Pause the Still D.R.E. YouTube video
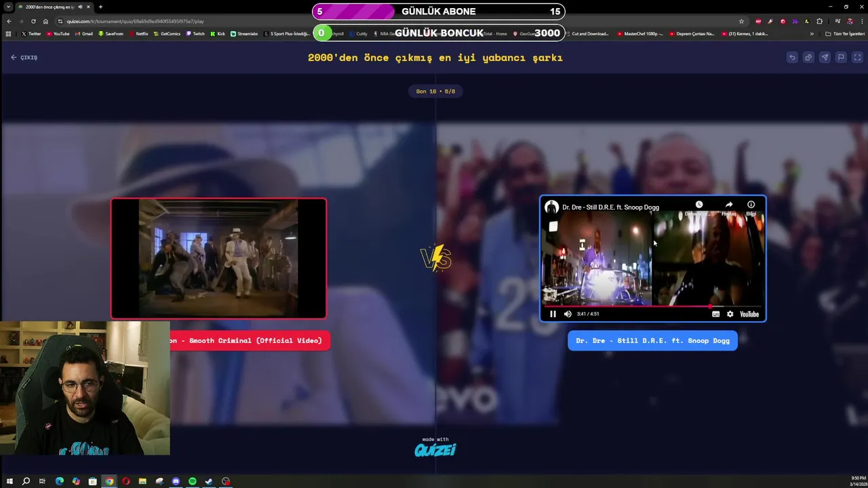 tap(553, 314)
